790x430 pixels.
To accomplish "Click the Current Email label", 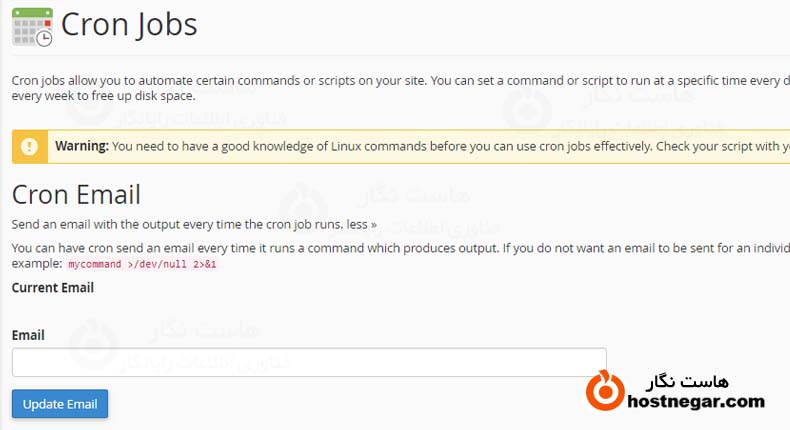I will pyautogui.click(x=53, y=287).
